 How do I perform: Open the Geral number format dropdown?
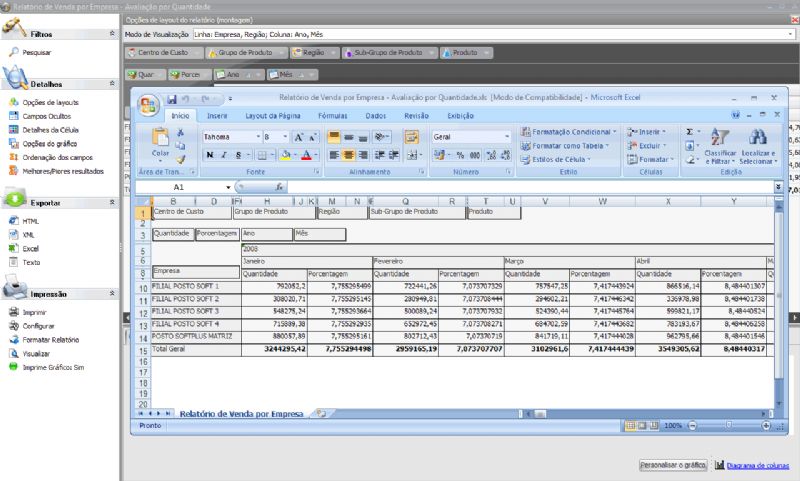(x=507, y=137)
